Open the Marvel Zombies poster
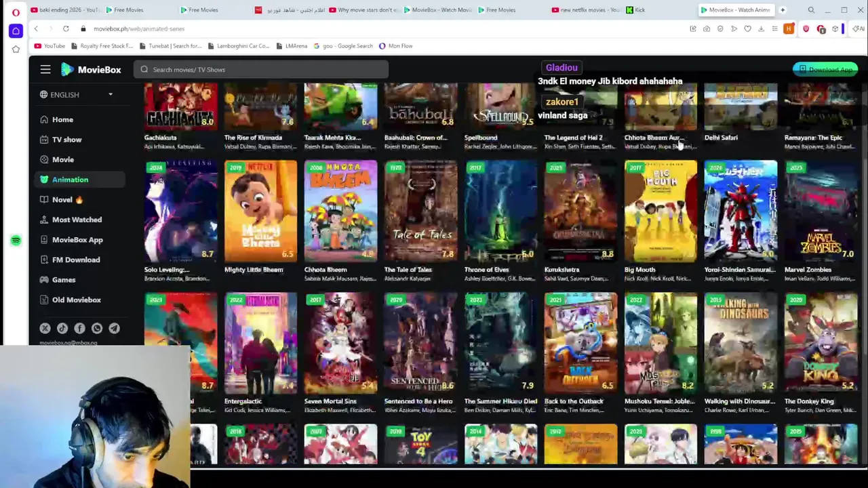 click(821, 211)
